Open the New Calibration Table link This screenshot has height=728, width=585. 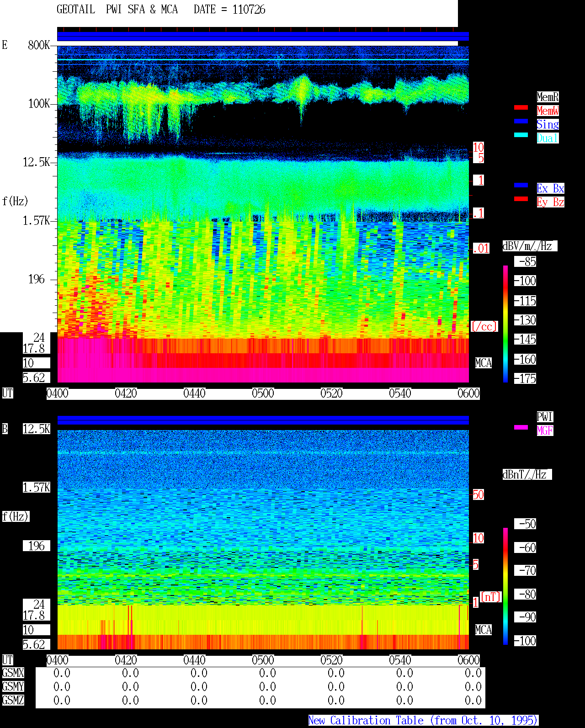coord(423,721)
